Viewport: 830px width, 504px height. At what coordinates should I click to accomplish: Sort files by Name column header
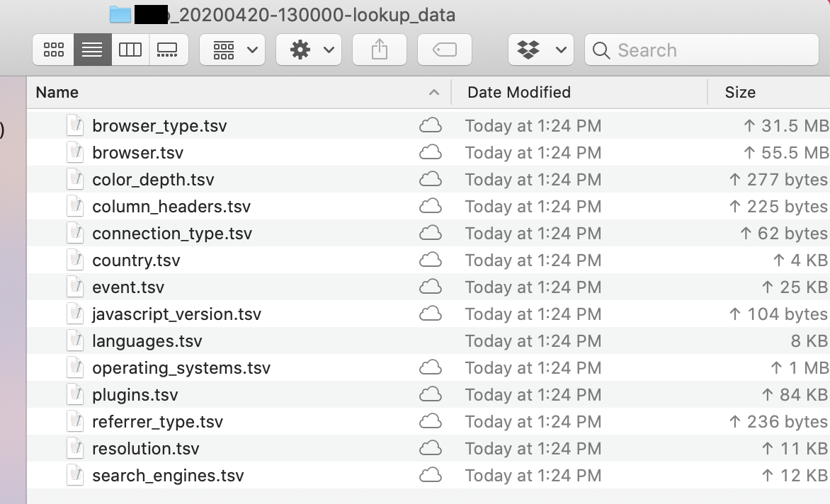pos(57,92)
